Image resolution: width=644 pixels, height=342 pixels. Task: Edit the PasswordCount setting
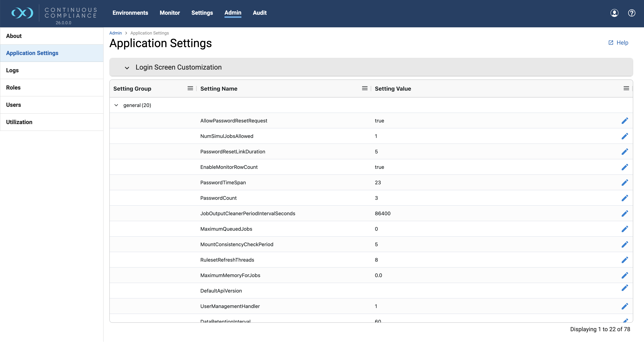click(x=625, y=198)
